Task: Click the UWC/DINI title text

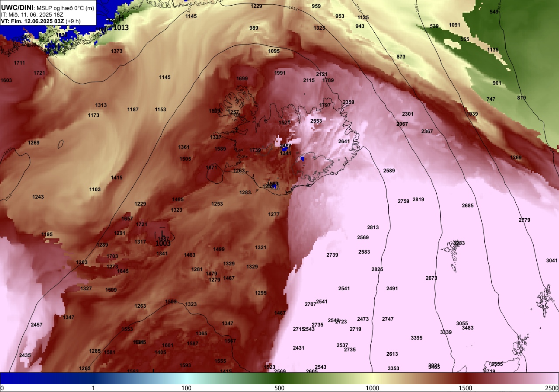Action: click(x=17, y=7)
